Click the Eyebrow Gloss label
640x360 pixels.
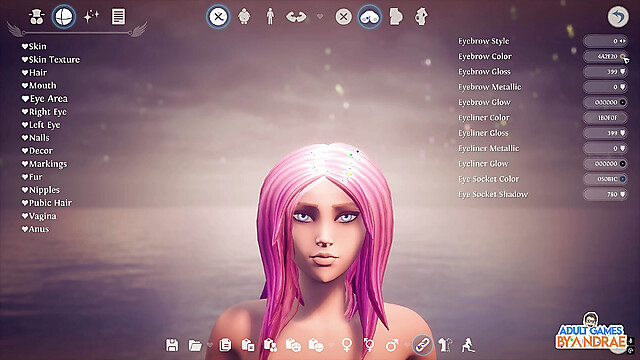[x=484, y=72]
